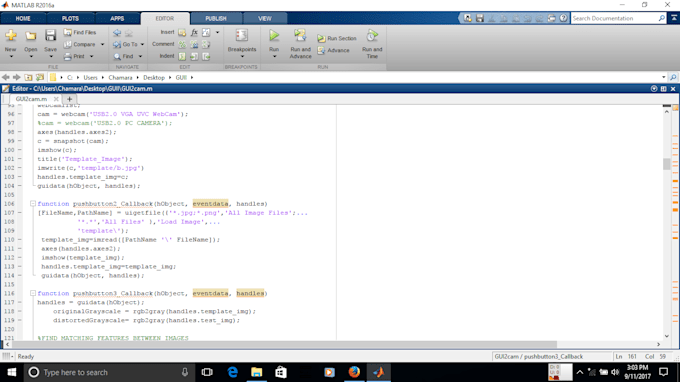The width and height of the screenshot is (680, 382).
Task: Toggle breakpoint dash on line 117
Action: (20, 302)
